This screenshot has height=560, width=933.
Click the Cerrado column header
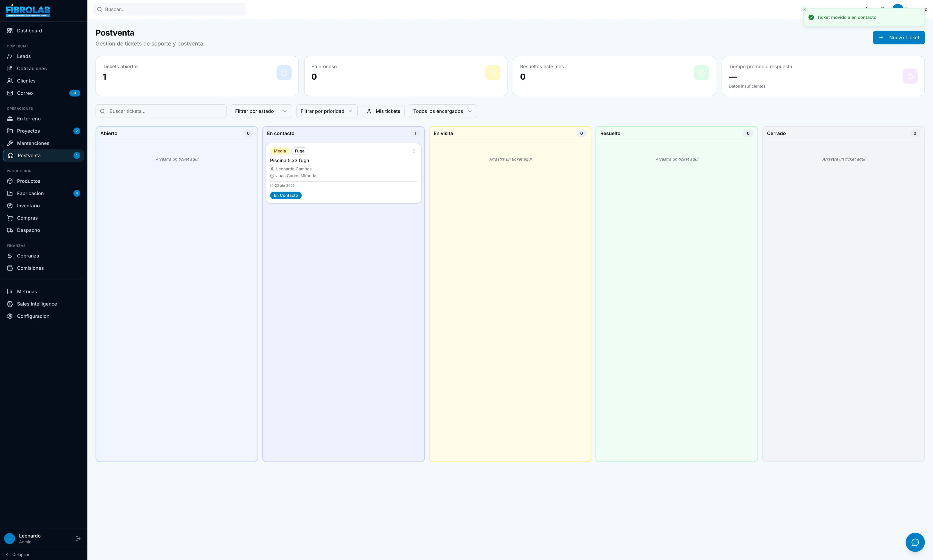843,133
